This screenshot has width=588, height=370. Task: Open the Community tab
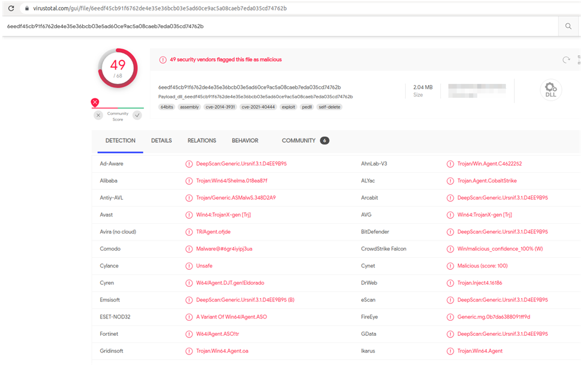click(299, 140)
